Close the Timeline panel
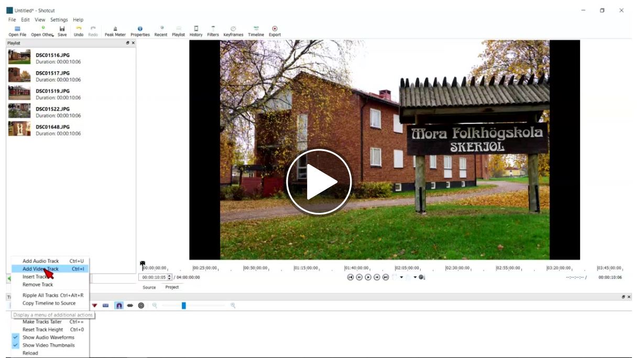The height and width of the screenshot is (358, 644). (629, 297)
